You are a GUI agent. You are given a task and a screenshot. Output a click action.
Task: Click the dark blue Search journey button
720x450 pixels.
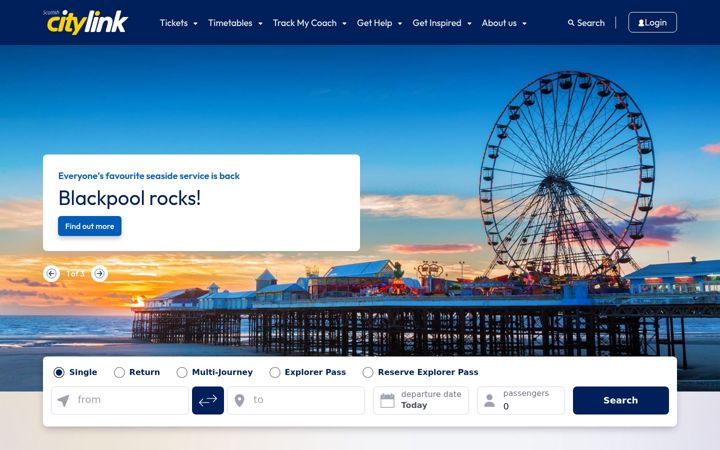click(x=620, y=400)
